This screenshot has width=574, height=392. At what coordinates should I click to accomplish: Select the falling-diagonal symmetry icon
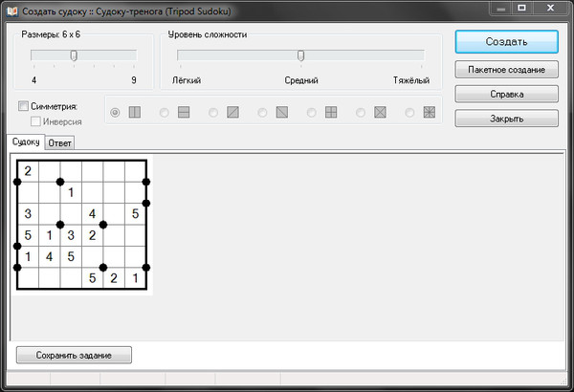pos(281,113)
